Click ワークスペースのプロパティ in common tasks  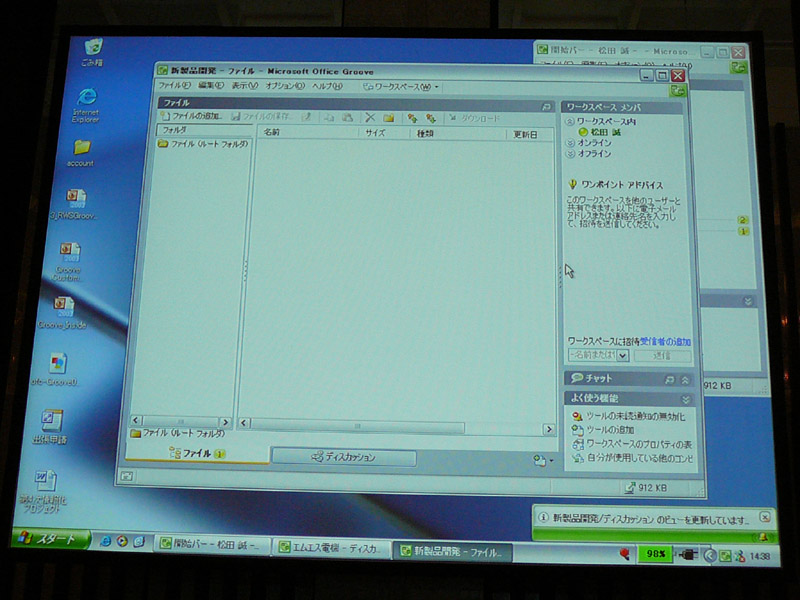[632, 444]
